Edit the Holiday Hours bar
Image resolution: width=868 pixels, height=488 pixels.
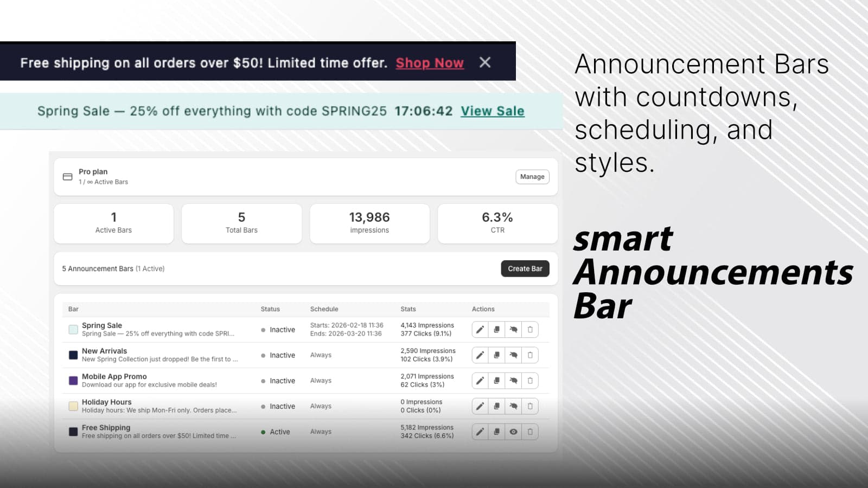(480, 406)
